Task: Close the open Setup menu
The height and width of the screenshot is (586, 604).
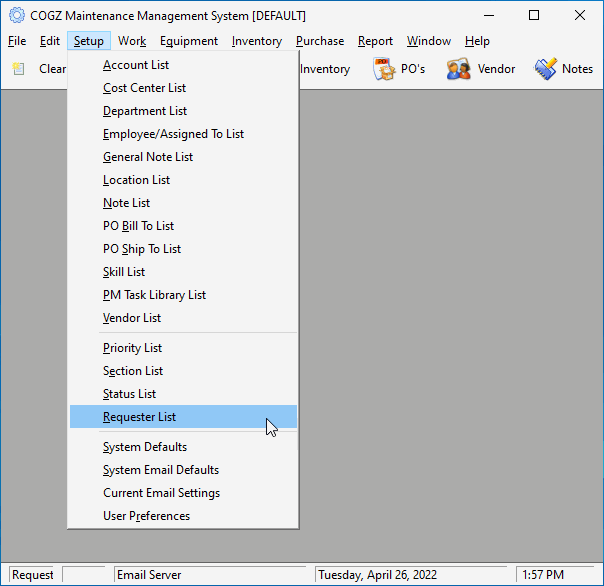Action: click(x=89, y=41)
